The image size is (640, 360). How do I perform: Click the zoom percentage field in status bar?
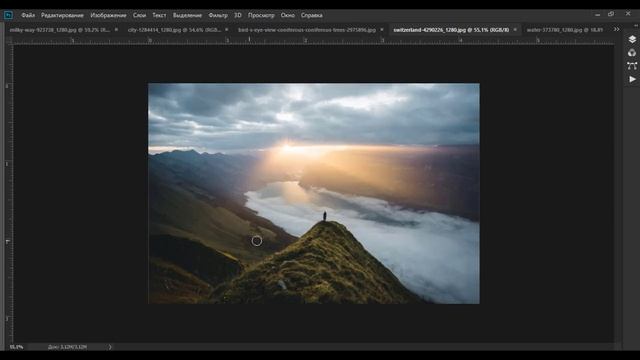pos(17,347)
